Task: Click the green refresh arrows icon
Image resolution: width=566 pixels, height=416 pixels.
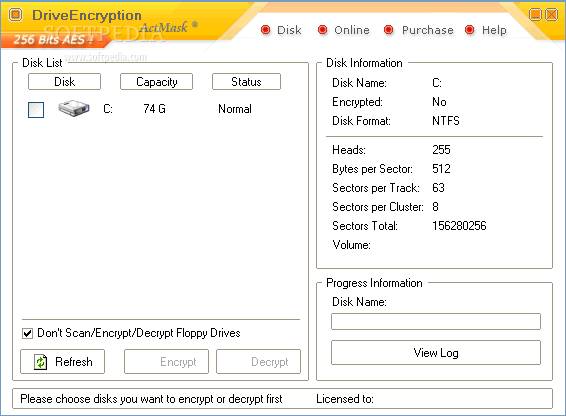Action: pyautogui.click(x=40, y=362)
